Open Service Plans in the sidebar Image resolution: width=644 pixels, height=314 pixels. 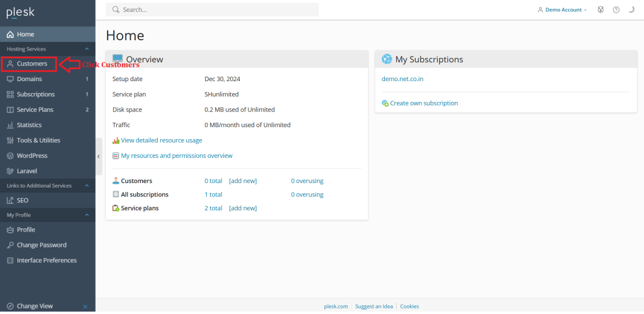click(48, 109)
